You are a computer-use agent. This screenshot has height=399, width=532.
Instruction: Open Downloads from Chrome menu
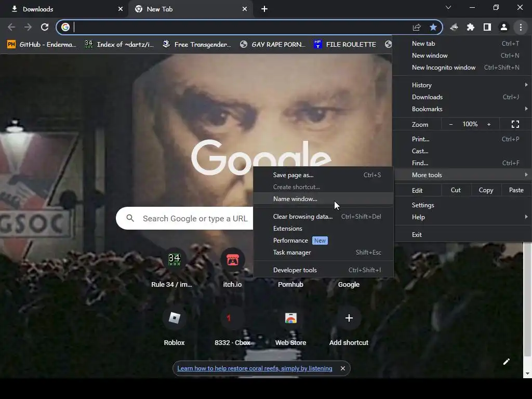pos(462,97)
